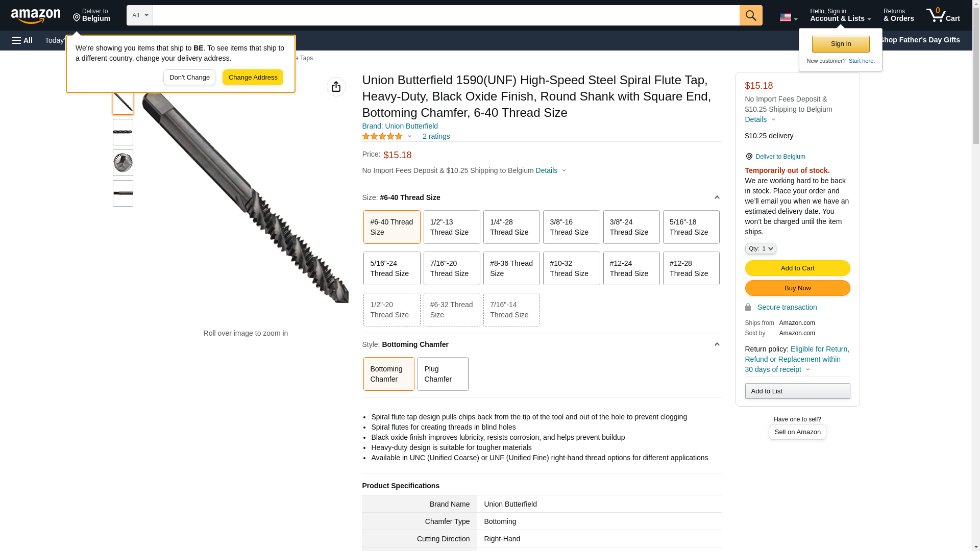This screenshot has height=551, width=980.
Task: Click the share icon on product image
Action: click(336, 87)
